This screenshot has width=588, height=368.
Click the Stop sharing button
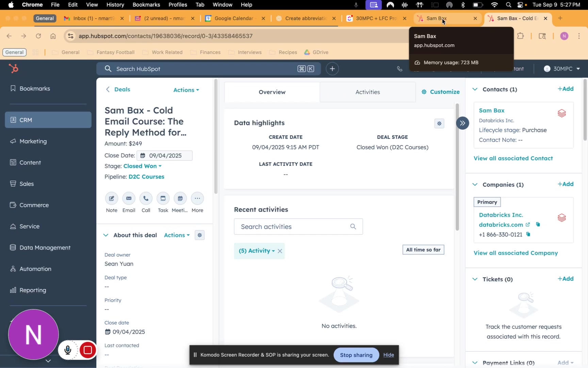pyautogui.click(x=356, y=355)
